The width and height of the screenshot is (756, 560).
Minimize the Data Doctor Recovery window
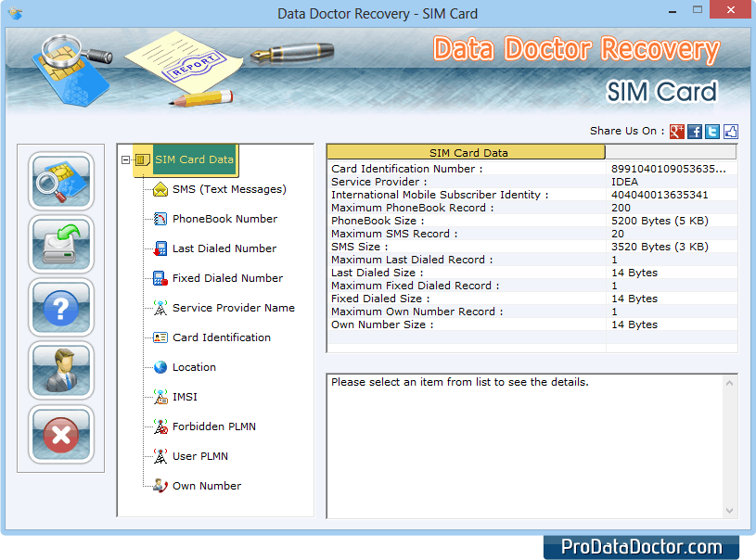[673, 10]
